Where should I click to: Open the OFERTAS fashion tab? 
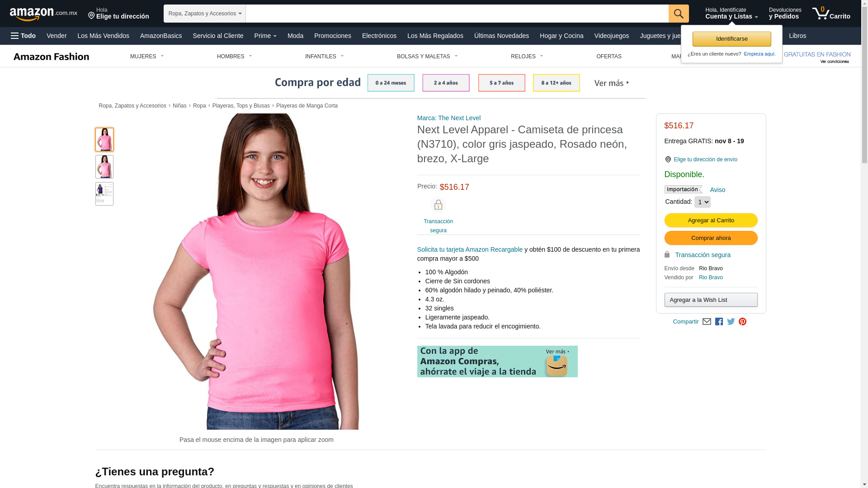pos(609,56)
